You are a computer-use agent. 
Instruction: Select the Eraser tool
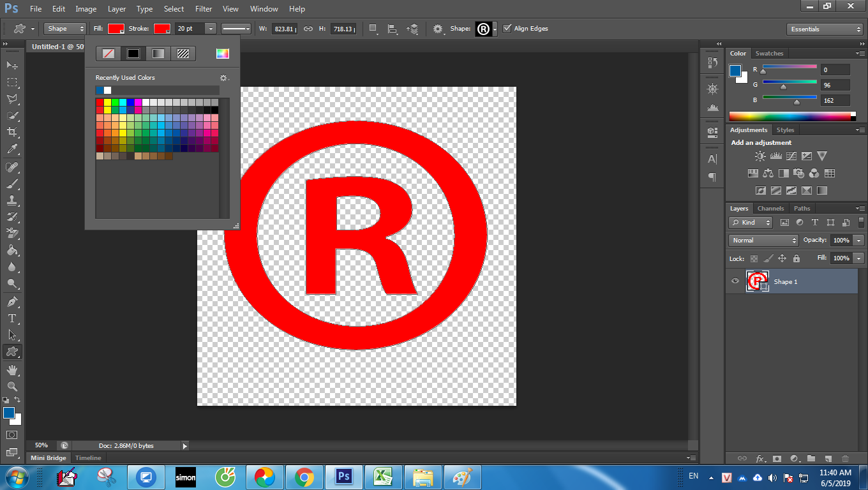(x=12, y=234)
